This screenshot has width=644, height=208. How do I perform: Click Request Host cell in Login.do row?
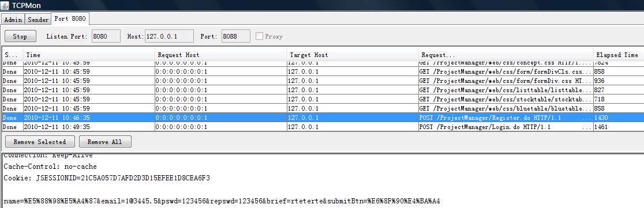(x=220, y=127)
